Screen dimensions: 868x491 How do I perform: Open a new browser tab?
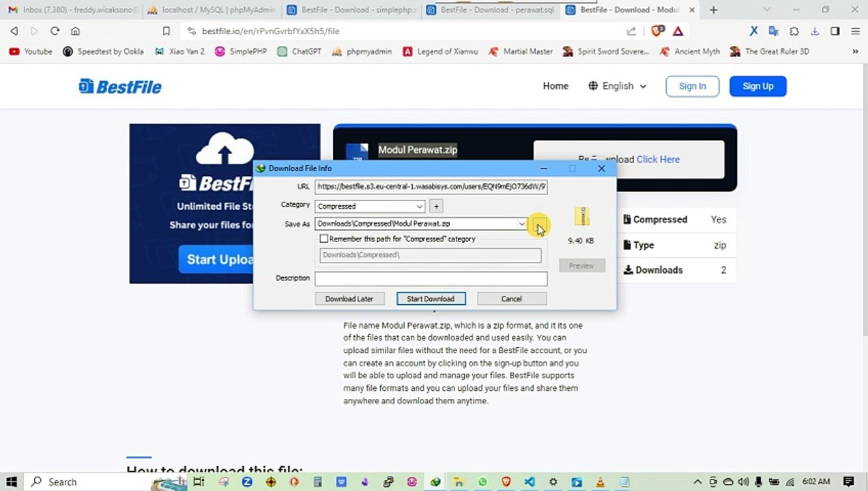pyautogui.click(x=713, y=10)
